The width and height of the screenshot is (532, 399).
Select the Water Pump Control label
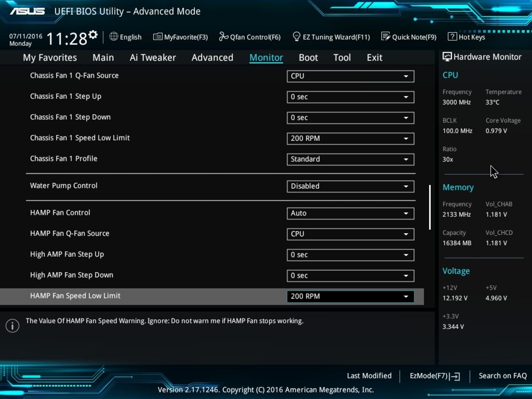[64, 185]
